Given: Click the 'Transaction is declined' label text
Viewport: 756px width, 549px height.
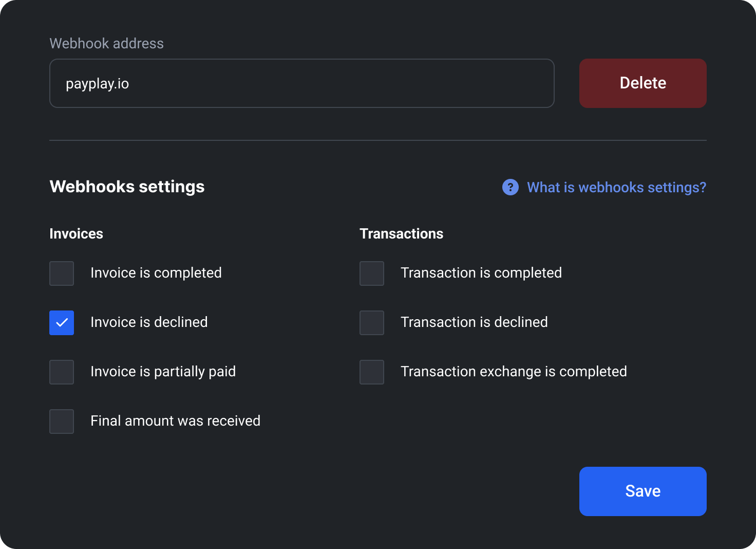Looking at the screenshot, I should (474, 322).
